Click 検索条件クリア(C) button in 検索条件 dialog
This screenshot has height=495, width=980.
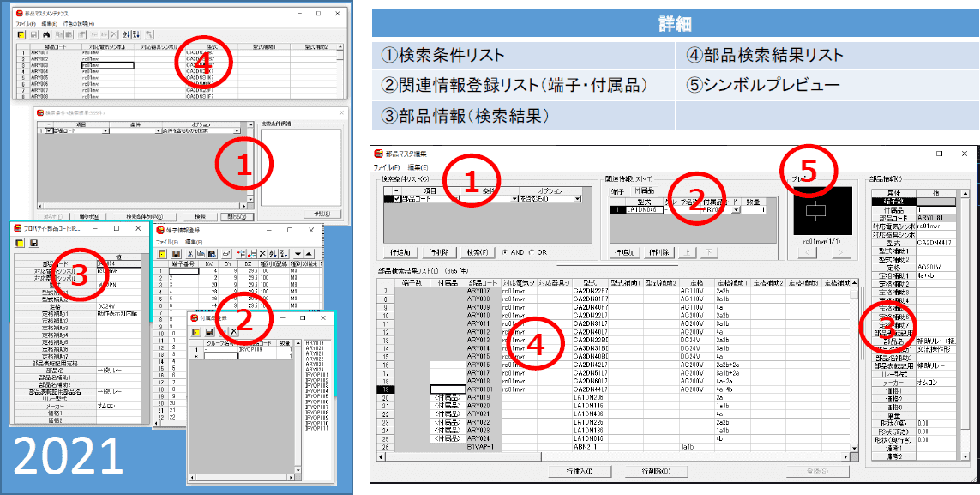tap(144, 217)
